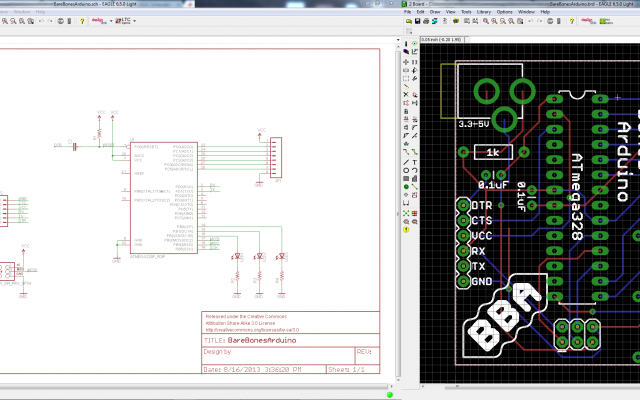The image size is (640, 400).
Task: Click the creativecommons.org URL text
Action: click(252, 330)
